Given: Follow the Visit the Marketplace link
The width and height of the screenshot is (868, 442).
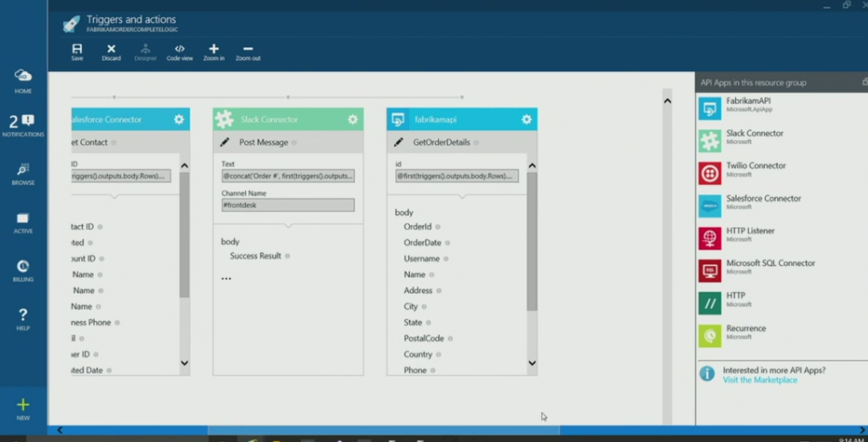Looking at the screenshot, I should (760, 380).
